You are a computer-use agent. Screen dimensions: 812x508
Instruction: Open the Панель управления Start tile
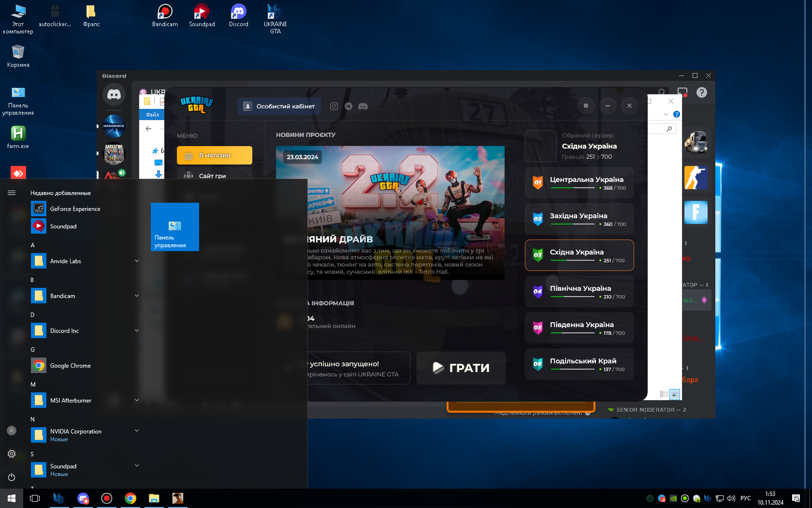coord(175,227)
